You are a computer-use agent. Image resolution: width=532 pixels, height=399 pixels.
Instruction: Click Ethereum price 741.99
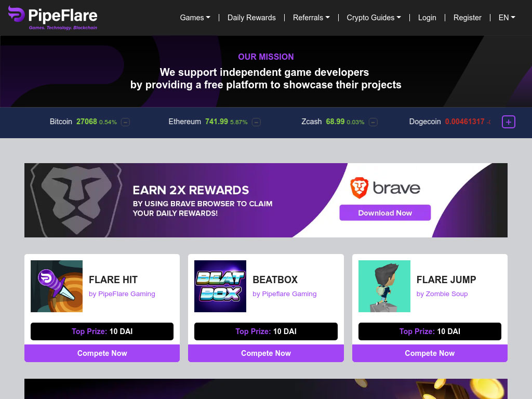point(217,122)
